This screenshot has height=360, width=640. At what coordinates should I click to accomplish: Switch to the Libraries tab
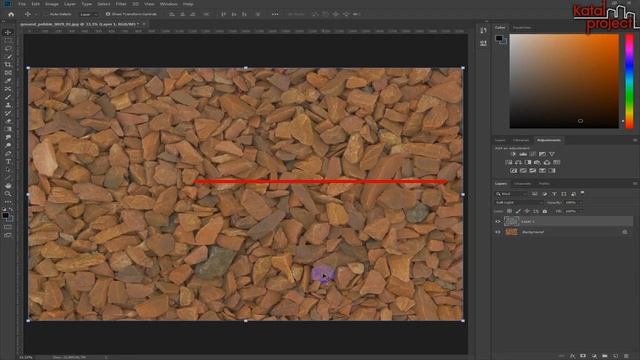tap(521, 140)
